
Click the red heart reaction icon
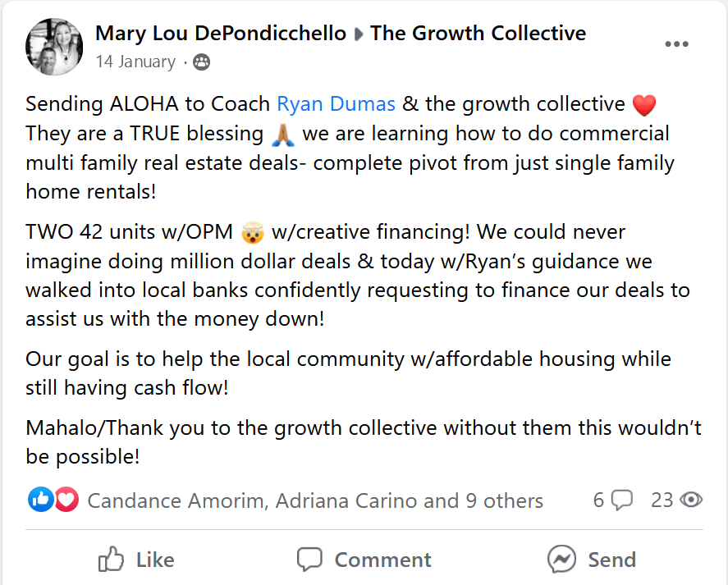(66, 500)
